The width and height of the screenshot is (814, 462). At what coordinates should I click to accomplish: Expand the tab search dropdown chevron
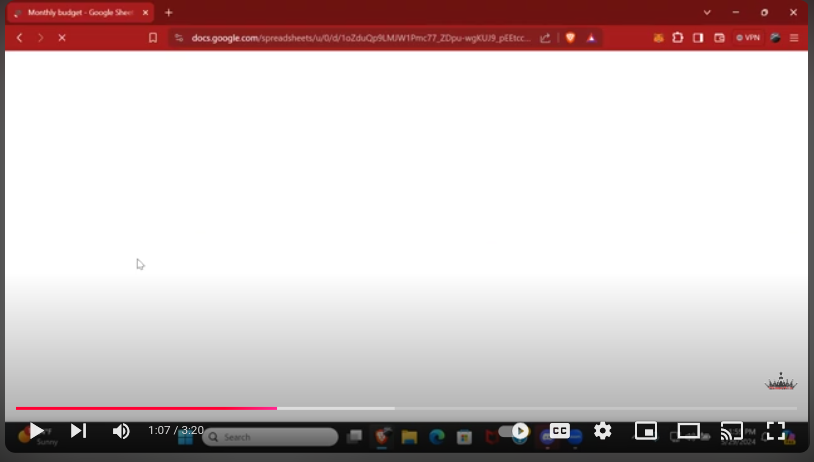[x=707, y=13]
